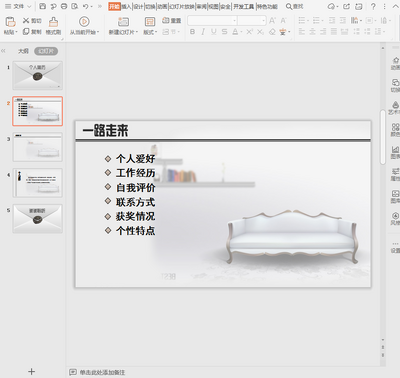The image size is (400, 378).
Task: Open the File (文件) menu dropdown arrow
Action: [29, 6]
